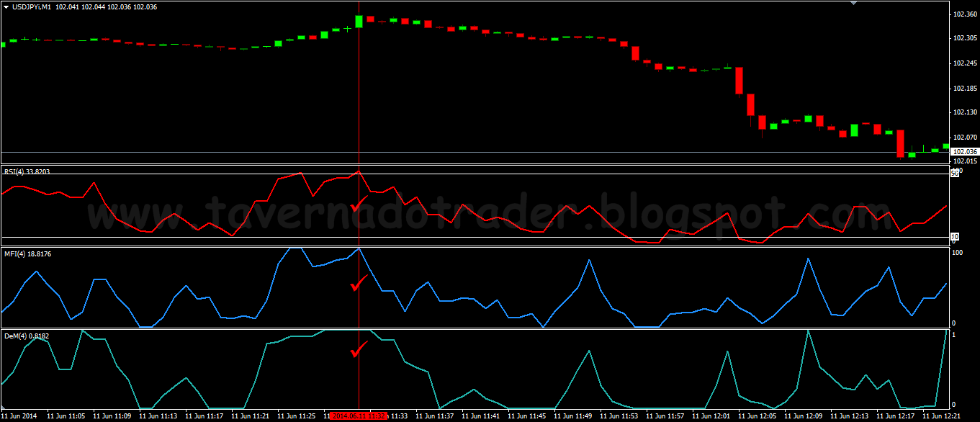The height and width of the screenshot is (422, 980).
Task: Click the 11 Jun 12:21 time label
Action: 941,416
